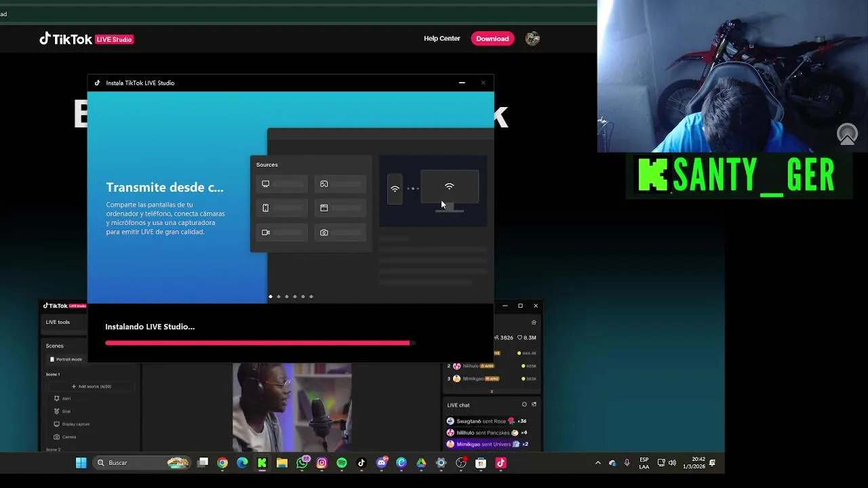Open WhatsApp from the taskbar
This screenshot has height=488, width=868.
coord(302,463)
